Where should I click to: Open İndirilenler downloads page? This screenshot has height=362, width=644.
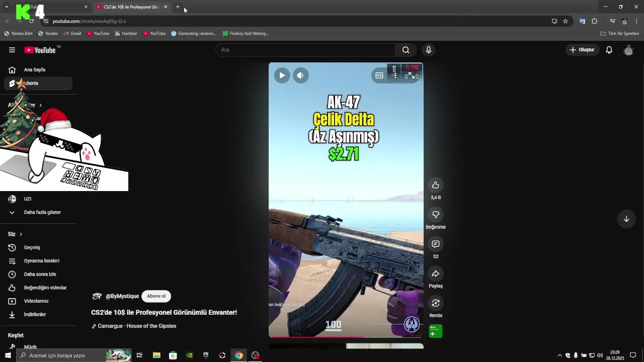pyautogui.click(x=38, y=314)
